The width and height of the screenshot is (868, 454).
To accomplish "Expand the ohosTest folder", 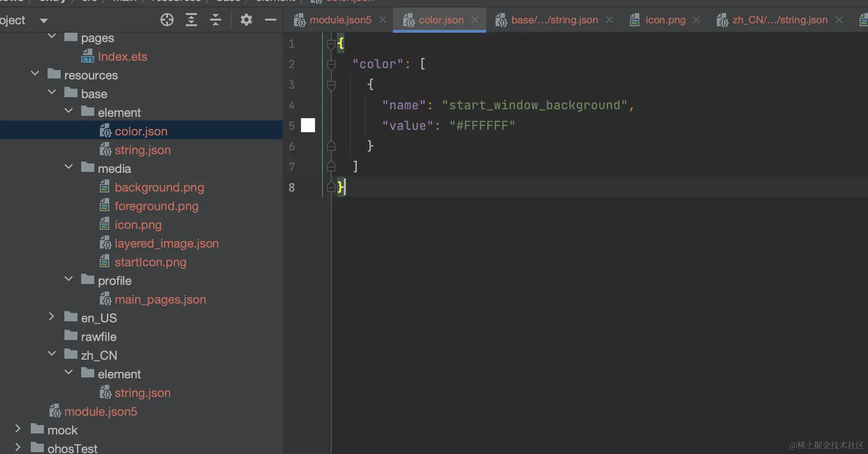I will coord(18,447).
